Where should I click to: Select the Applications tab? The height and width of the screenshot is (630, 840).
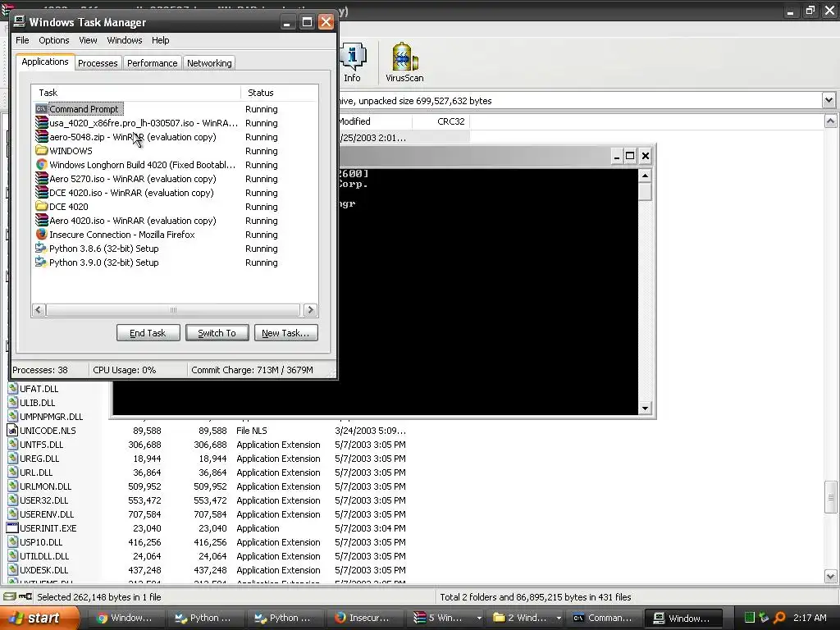coord(45,62)
